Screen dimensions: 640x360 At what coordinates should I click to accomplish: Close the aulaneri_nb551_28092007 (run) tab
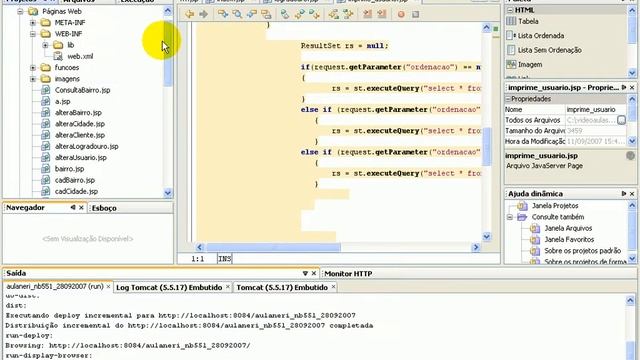coord(108,287)
